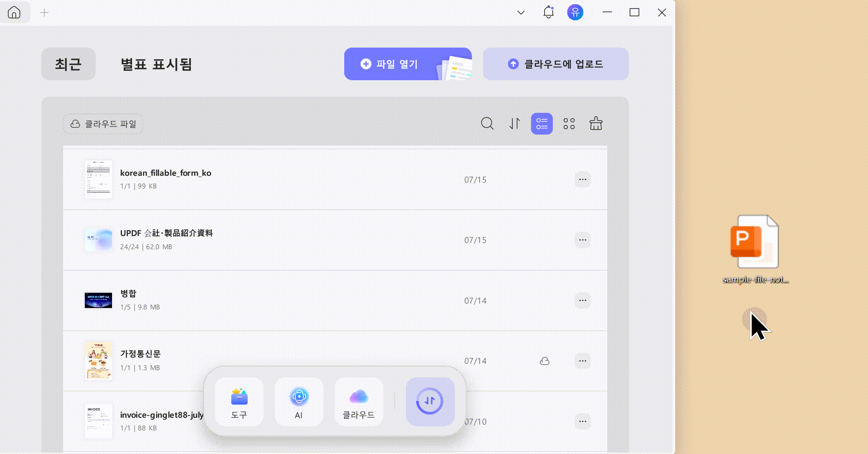Select grid view mode

coord(569,123)
